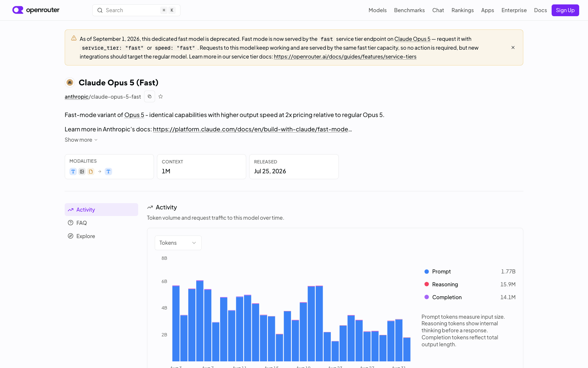
Task: Favorite the model with the star icon
Action: click(x=161, y=96)
